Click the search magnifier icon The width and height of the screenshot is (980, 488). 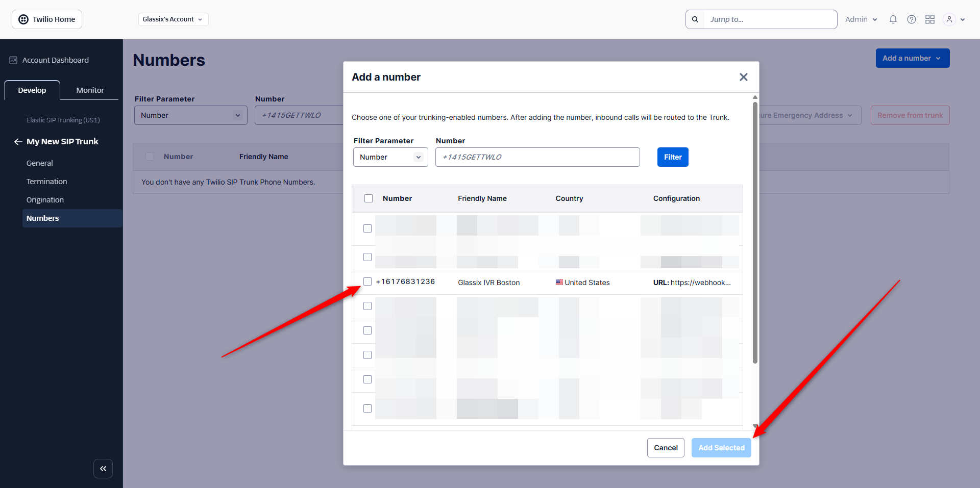coord(695,19)
